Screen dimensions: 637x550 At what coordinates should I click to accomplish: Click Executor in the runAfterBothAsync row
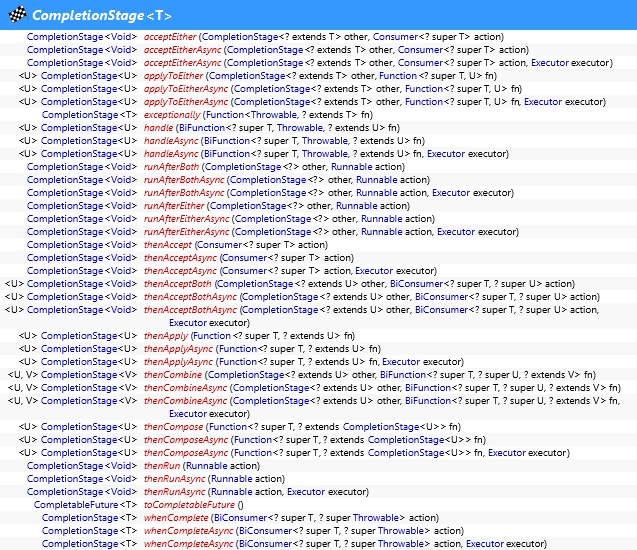click(x=451, y=193)
